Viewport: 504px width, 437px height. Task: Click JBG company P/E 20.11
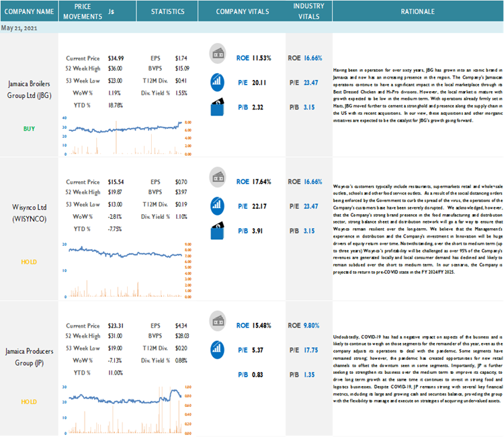(259, 83)
